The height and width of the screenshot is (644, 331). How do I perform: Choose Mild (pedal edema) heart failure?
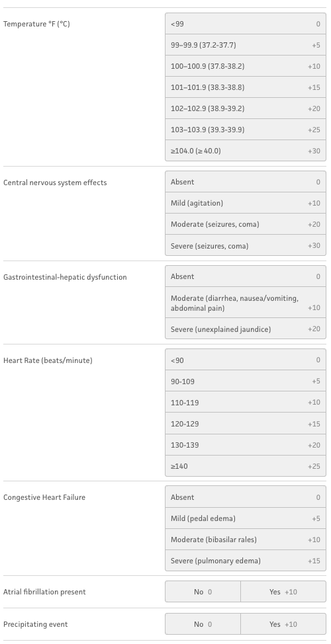[x=246, y=518]
